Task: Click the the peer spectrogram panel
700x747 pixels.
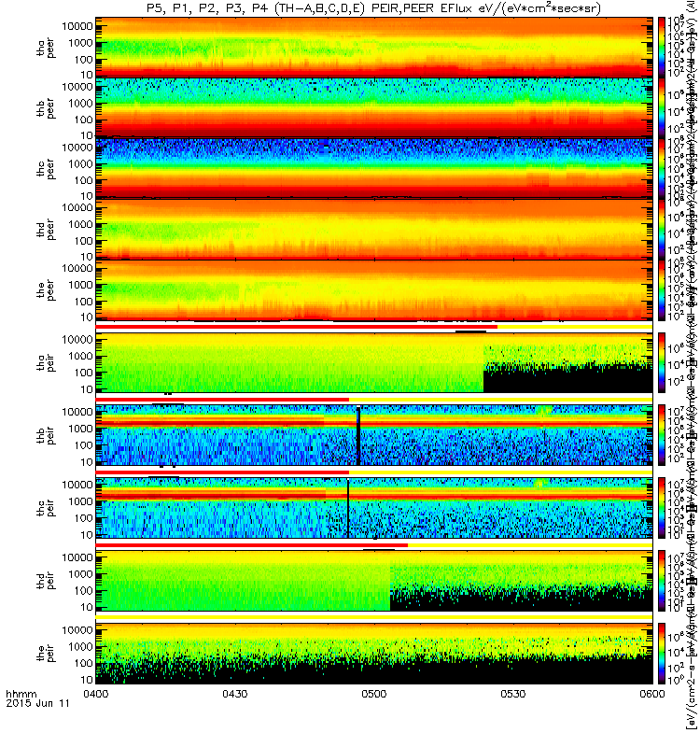Action: coord(374,289)
